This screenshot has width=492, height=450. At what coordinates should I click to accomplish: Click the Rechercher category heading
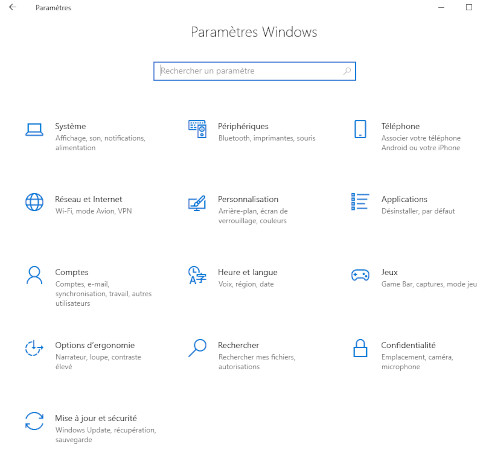tap(238, 345)
